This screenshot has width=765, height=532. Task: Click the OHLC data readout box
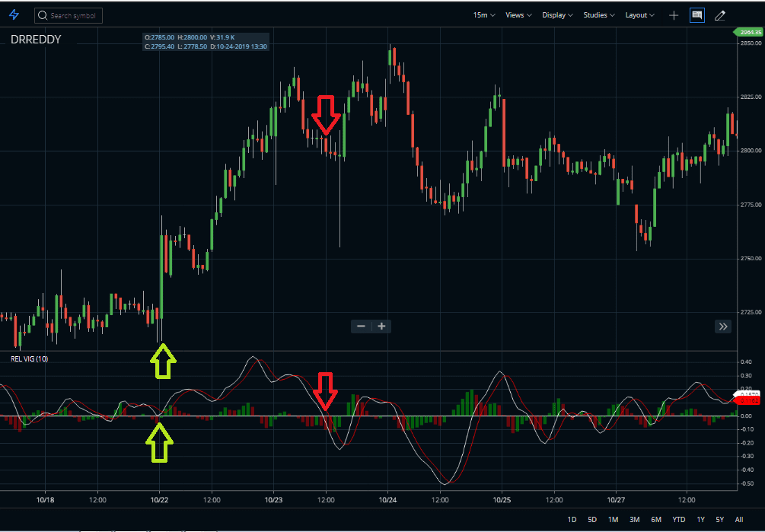[x=206, y=42]
